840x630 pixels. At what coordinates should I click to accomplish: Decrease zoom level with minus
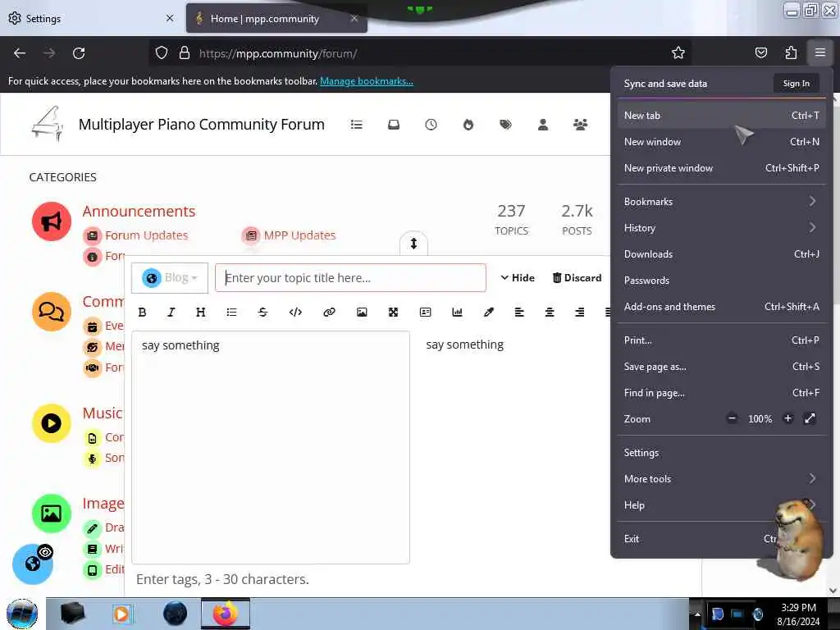[x=732, y=418]
